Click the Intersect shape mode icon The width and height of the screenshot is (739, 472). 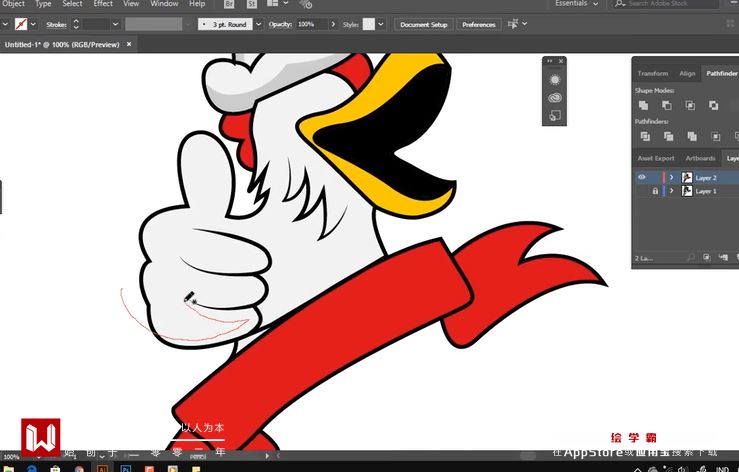click(x=690, y=105)
